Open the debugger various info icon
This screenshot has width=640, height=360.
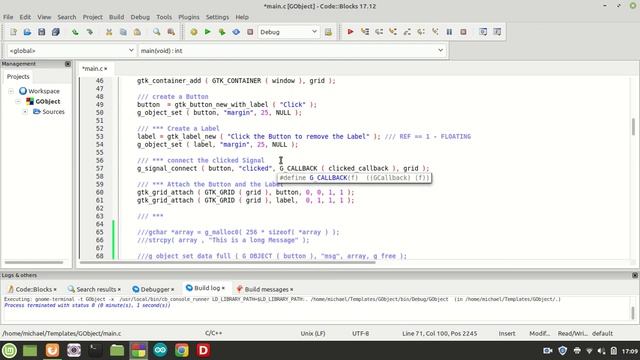coord(497,32)
